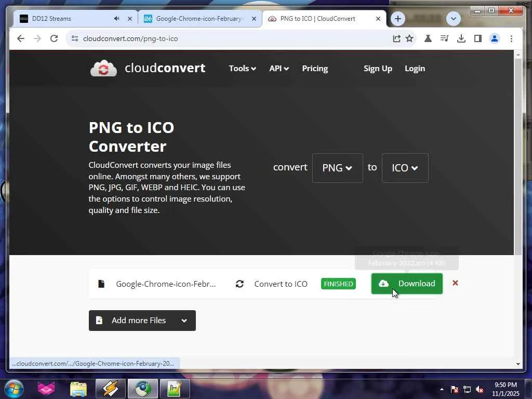Bookmark this page with the star icon
Image resolution: width=532 pixels, height=399 pixels.
tap(409, 38)
